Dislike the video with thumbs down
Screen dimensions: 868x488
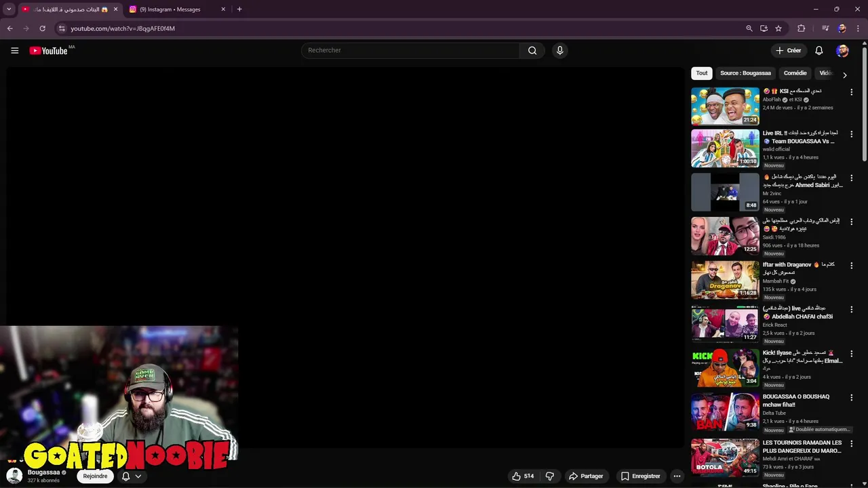coord(550,476)
